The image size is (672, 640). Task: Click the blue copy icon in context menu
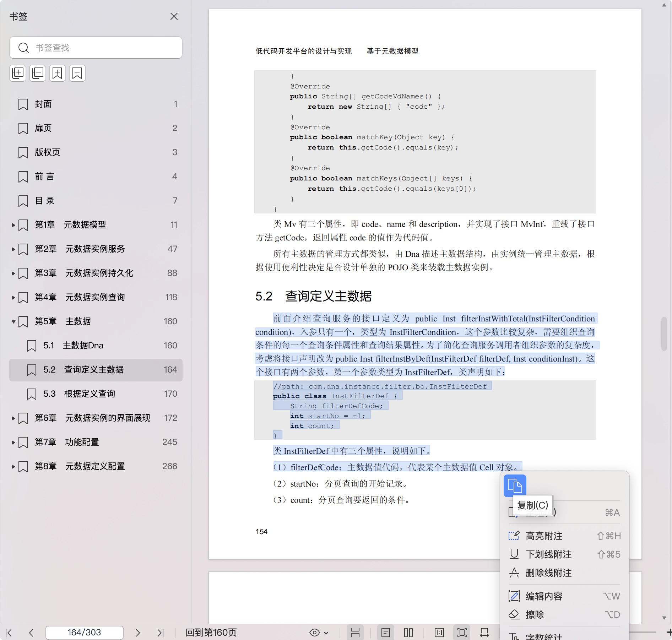[515, 486]
